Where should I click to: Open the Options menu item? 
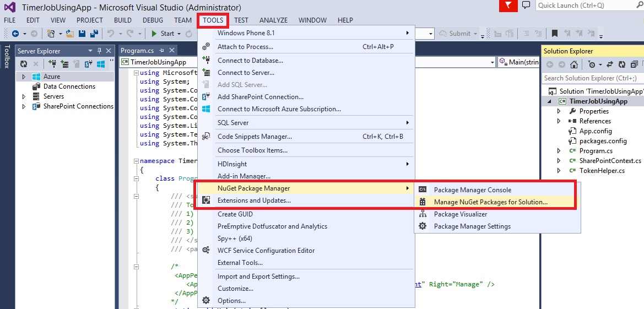(x=306, y=301)
